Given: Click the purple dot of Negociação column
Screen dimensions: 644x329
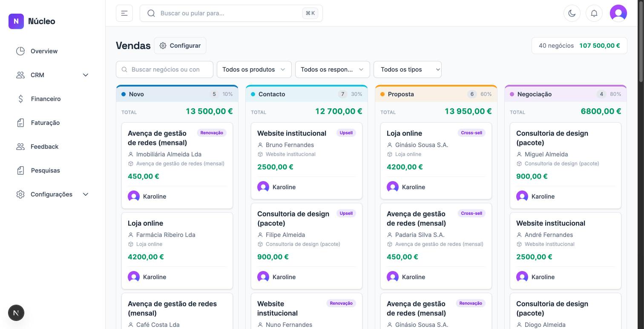Looking at the screenshot, I should coord(512,94).
